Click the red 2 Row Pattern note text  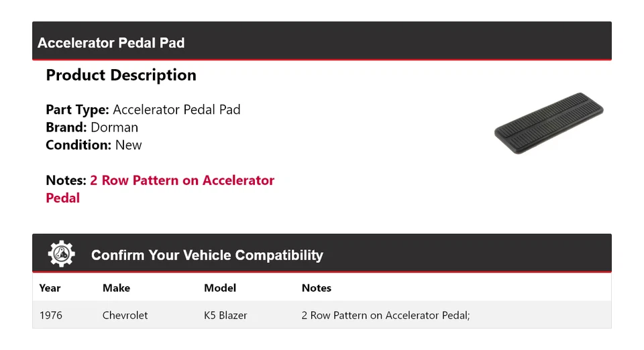click(182, 180)
